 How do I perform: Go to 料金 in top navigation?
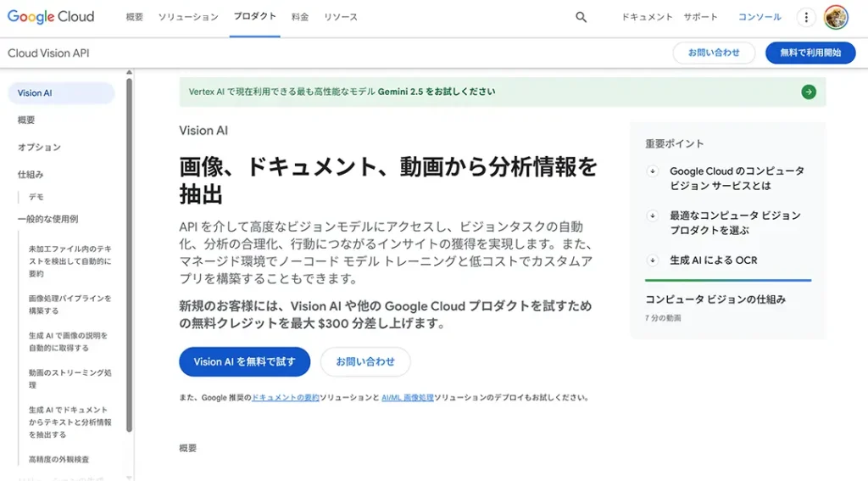(x=300, y=17)
